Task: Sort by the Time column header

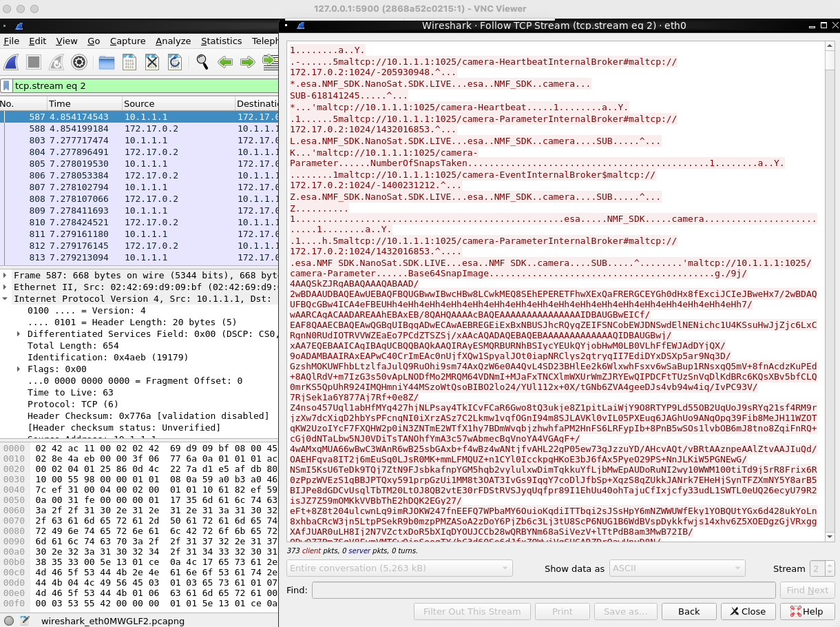Action: point(83,103)
